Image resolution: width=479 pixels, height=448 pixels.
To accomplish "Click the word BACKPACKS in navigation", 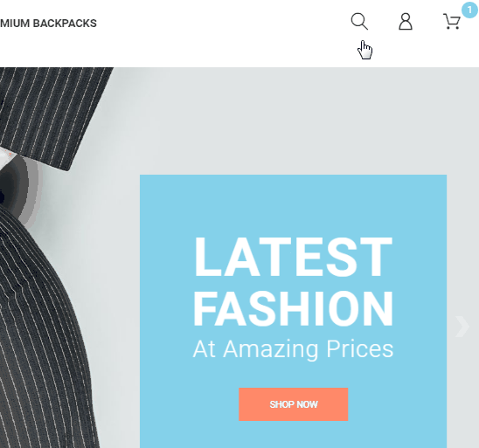I will point(65,24).
